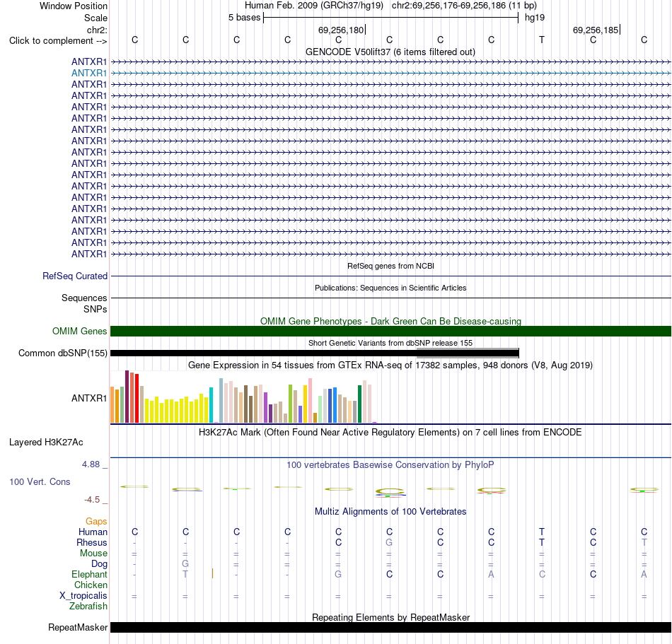Click the T base in the Human alignment row
Viewport: 672px width, 644px height.
[x=542, y=532]
